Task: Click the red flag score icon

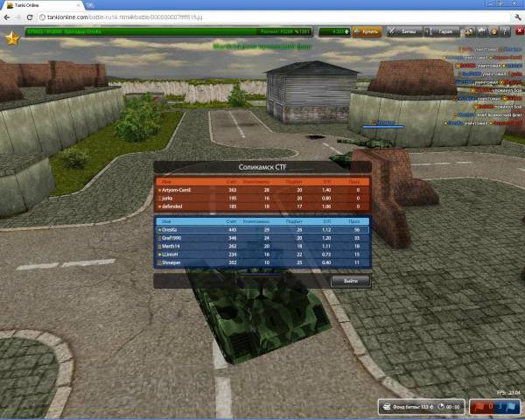Action: coord(479,407)
